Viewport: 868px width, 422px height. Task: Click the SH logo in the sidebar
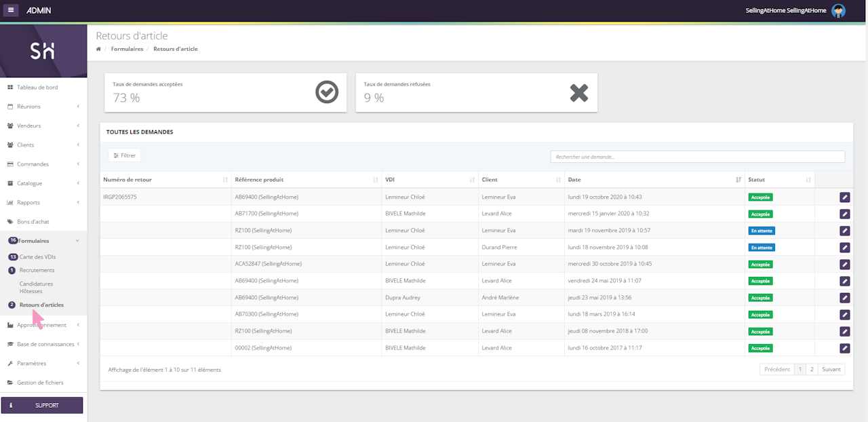[x=43, y=51]
